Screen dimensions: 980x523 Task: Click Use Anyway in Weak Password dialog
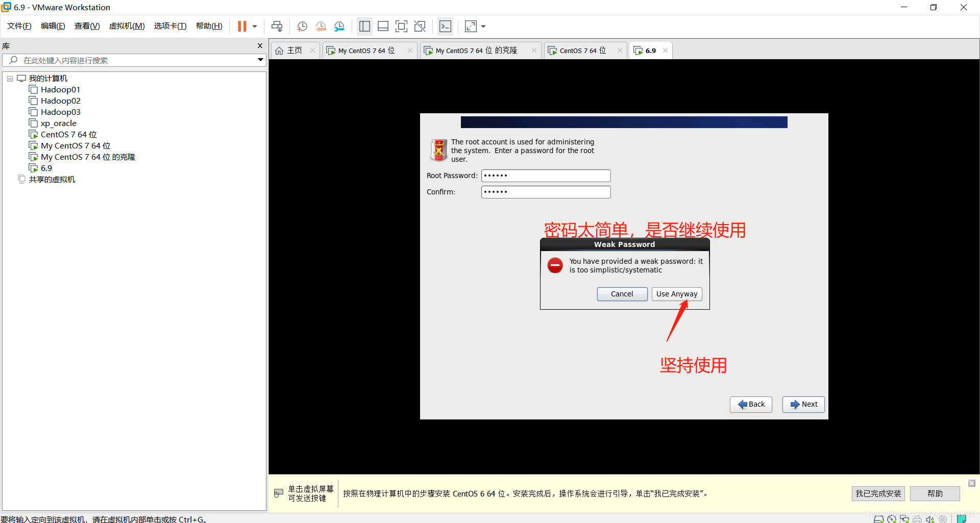click(677, 294)
